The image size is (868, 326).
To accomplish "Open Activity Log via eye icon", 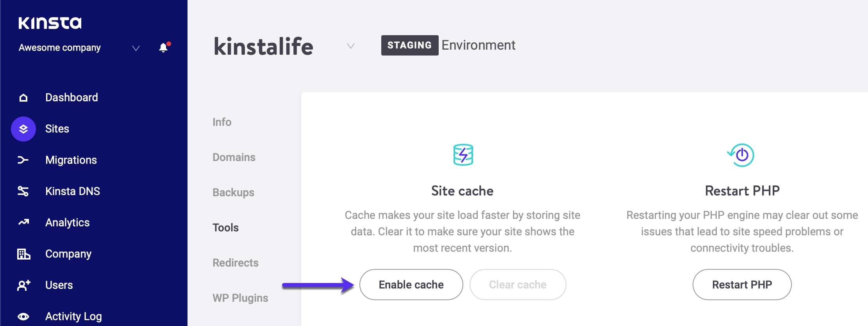I will [x=23, y=316].
